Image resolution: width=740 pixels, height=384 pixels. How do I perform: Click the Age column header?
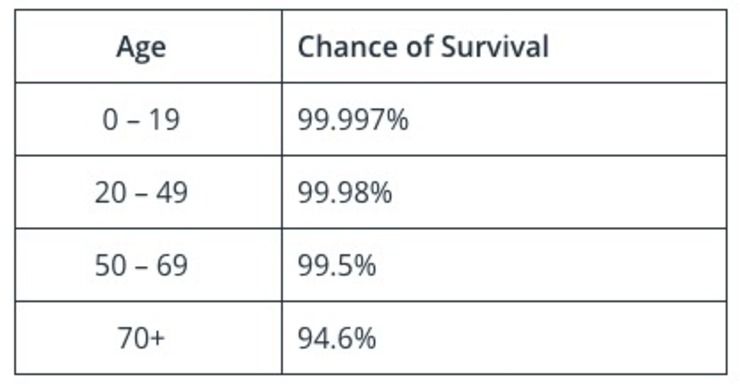[x=141, y=47]
